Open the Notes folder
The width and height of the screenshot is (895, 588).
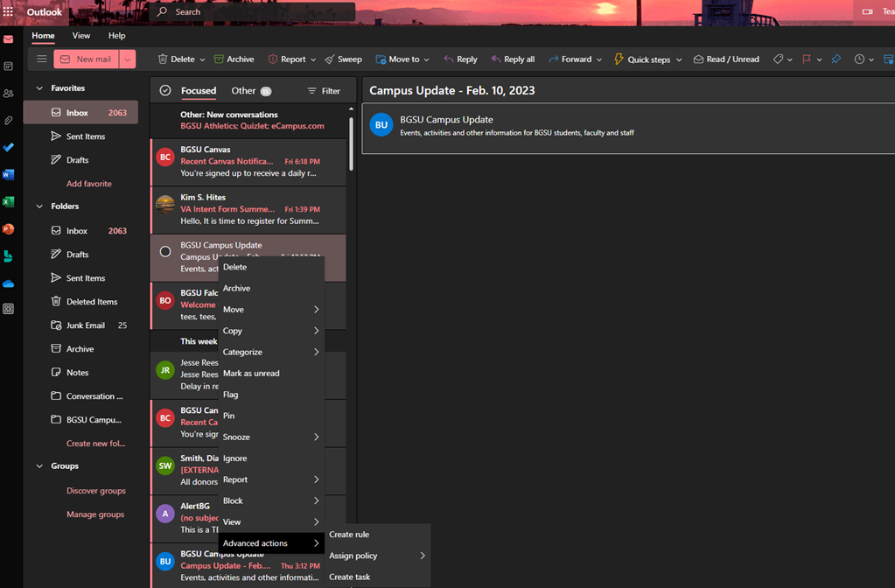pos(80,372)
